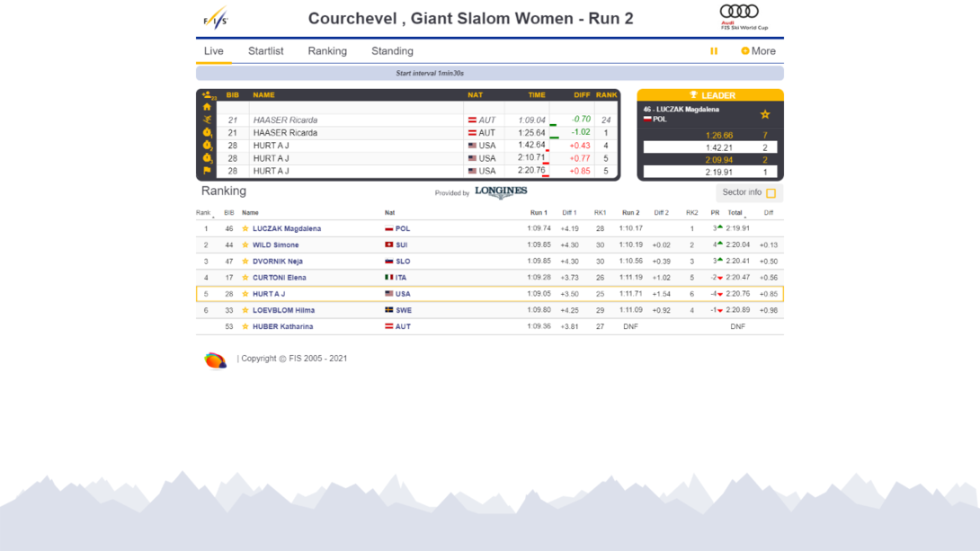Click the Swiss flag in WILD Simone's row

click(388, 244)
